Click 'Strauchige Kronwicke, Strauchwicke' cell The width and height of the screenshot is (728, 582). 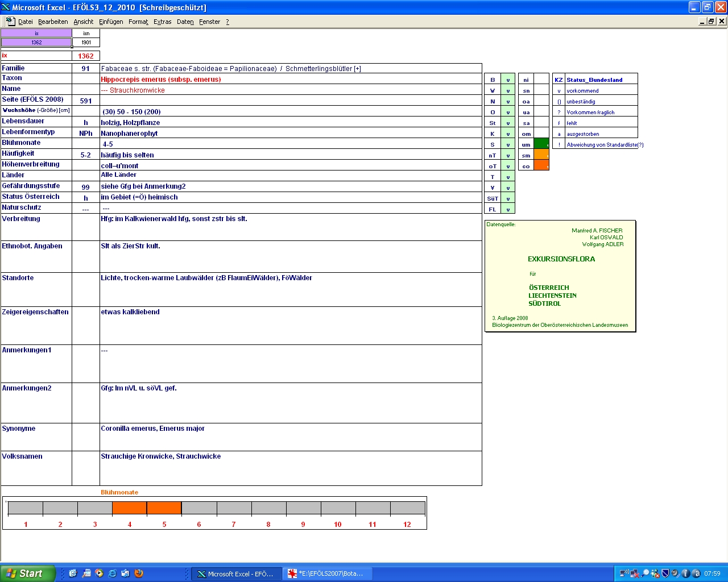click(x=291, y=468)
